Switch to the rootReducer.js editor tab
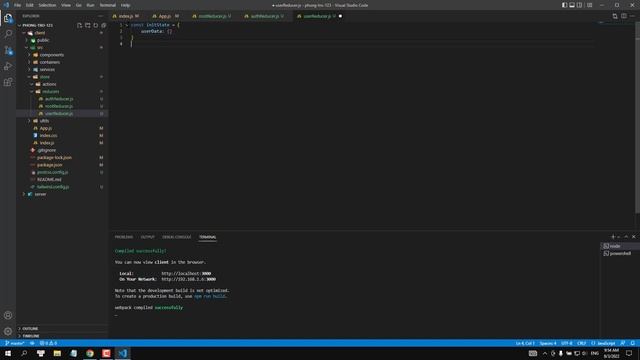 pos(212,16)
